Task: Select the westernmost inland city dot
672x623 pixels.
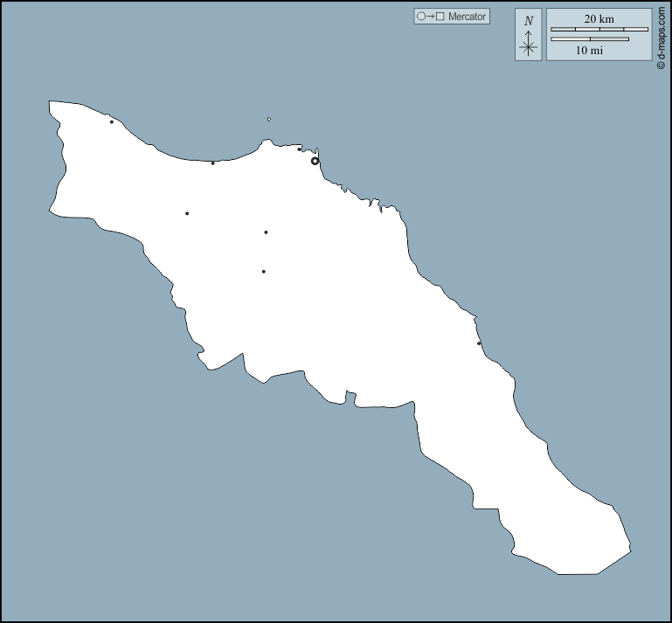Action: pos(187,213)
